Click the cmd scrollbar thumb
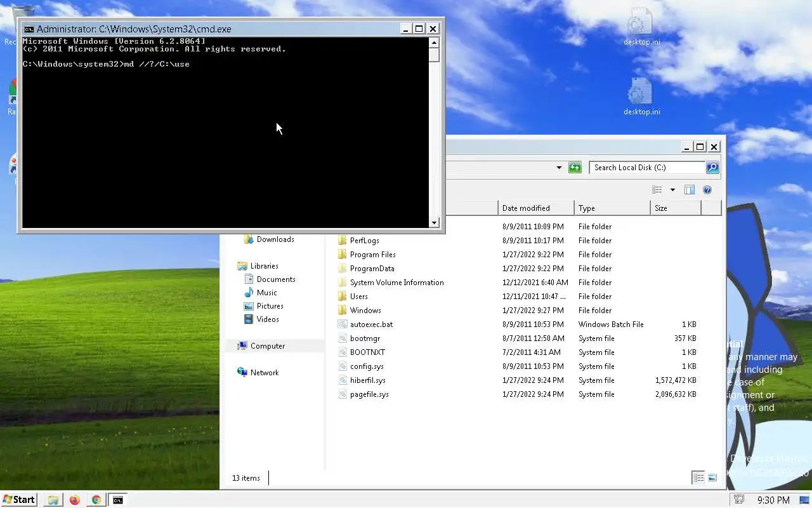This screenshot has width=812, height=508. 434,55
